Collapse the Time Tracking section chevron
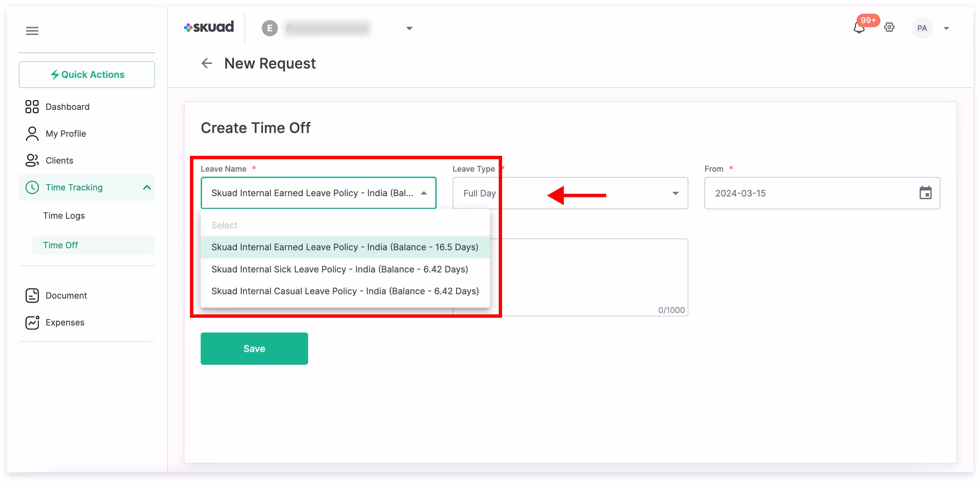The height and width of the screenshot is (483, 980). click(x=147, y=187)
